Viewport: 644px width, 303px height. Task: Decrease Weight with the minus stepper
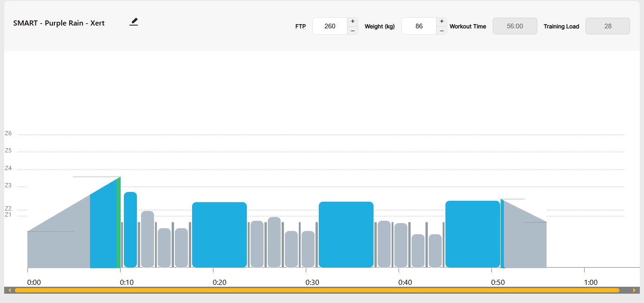point(442,31)
